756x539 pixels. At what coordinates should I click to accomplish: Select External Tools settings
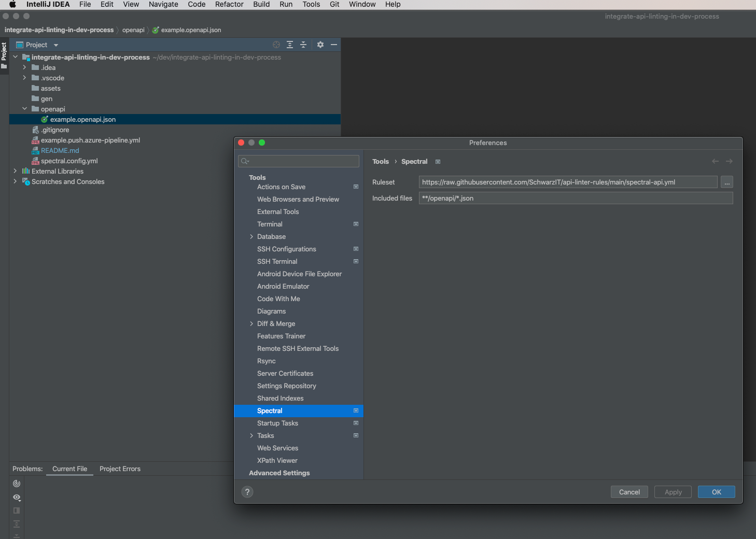pyautogui.click(x=278, y=212)
